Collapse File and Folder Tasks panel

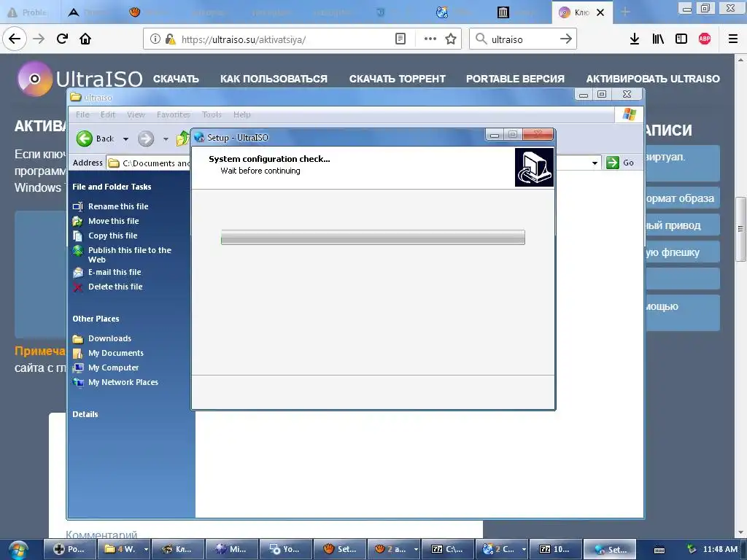tap(112, 187)
